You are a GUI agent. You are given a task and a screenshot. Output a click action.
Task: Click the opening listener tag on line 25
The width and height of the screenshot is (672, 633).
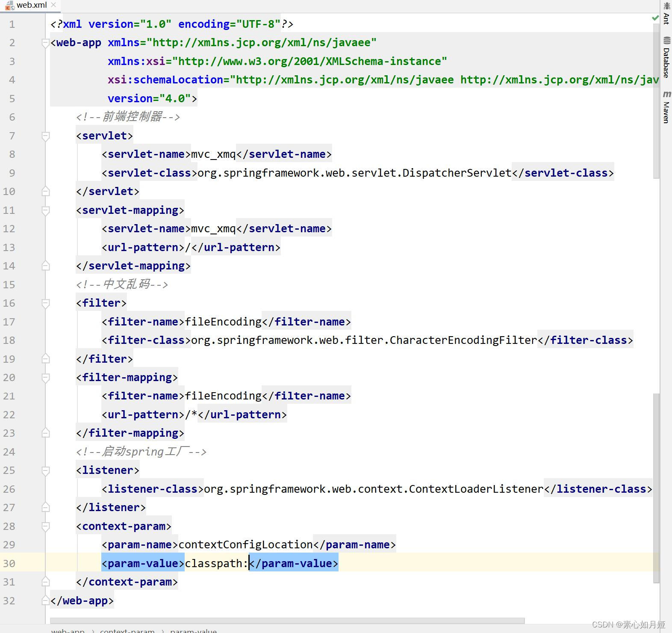108,470
